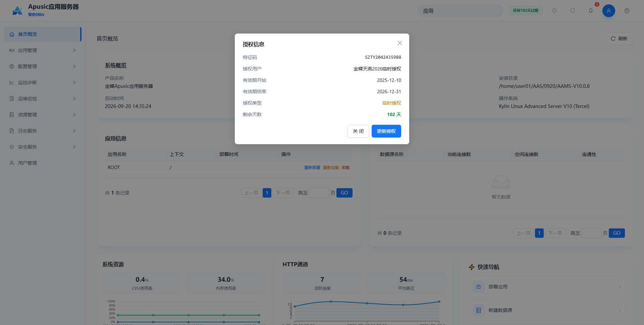This screenshot has height=325, width=644.
Task: Click the 卸载 link for ROOT
Action: pos(346,168)
